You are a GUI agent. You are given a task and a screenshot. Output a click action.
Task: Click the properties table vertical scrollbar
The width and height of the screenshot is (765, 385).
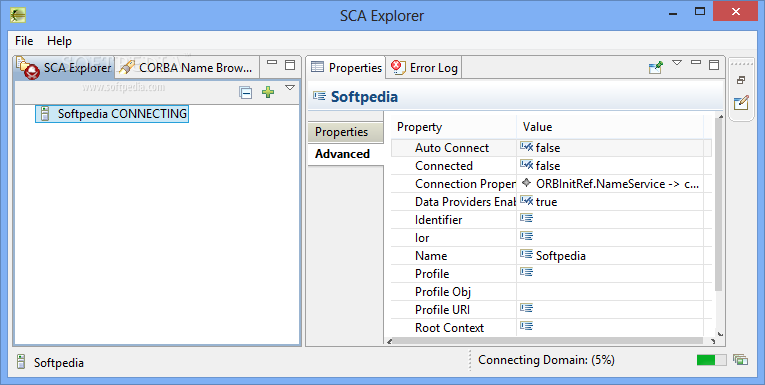(718, 205)
